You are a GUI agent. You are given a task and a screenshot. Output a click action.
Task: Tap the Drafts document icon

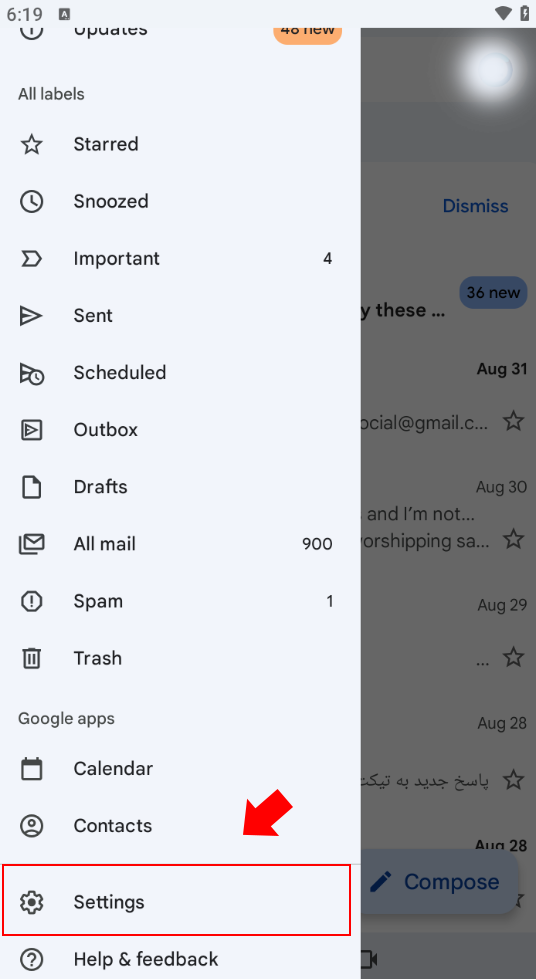(x=31, y=487)
